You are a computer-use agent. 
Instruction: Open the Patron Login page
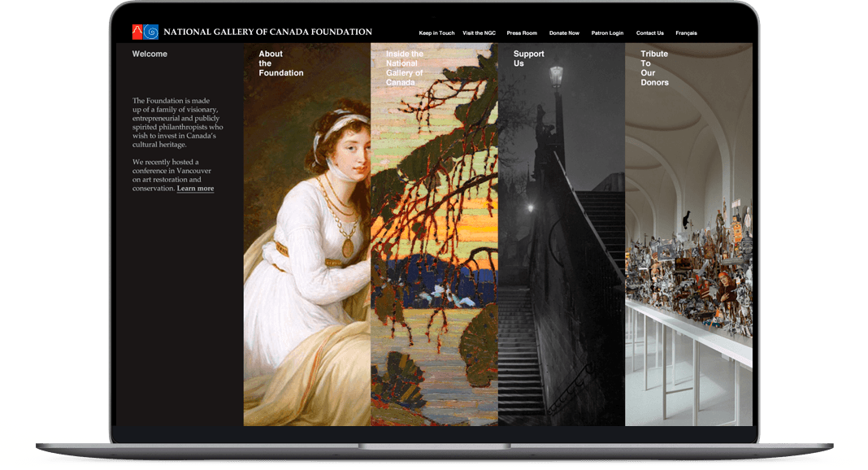(607, 33)
